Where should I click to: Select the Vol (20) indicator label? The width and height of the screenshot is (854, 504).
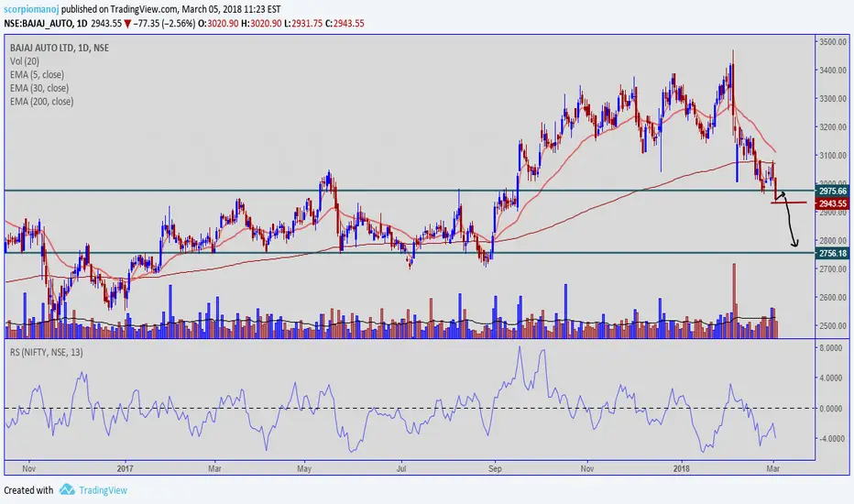[25, 61]
